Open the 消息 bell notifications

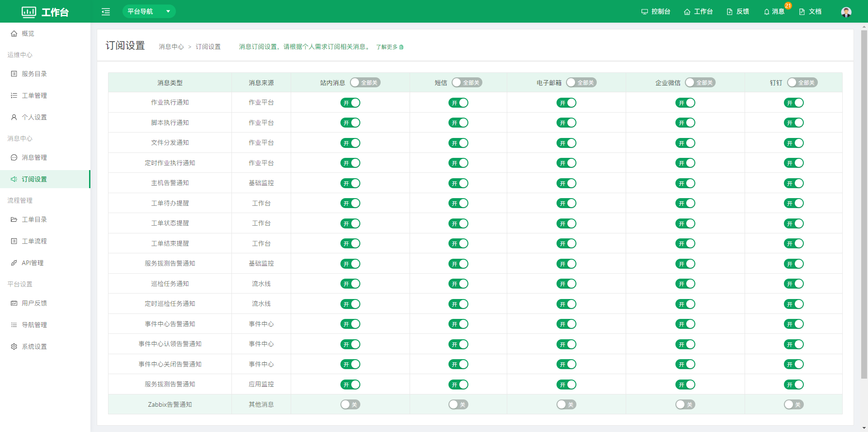(767, 12)
